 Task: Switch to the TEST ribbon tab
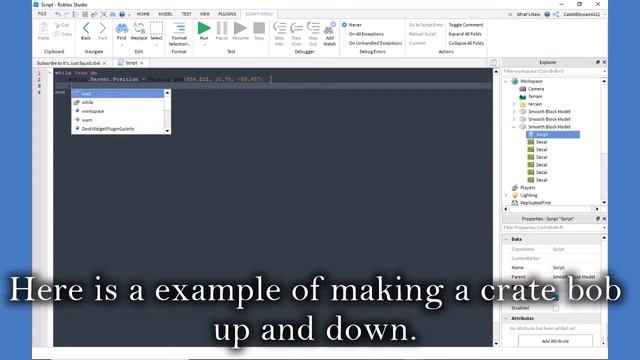[x=187, y=14]
